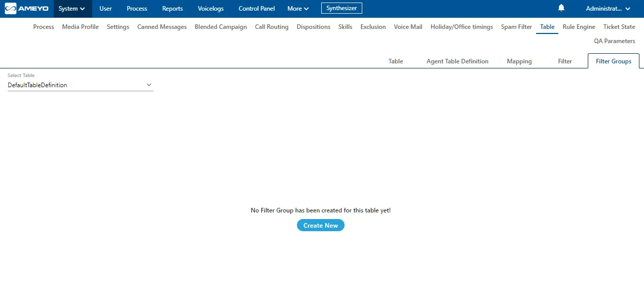Click the Synthesizer button

[342, 8]
